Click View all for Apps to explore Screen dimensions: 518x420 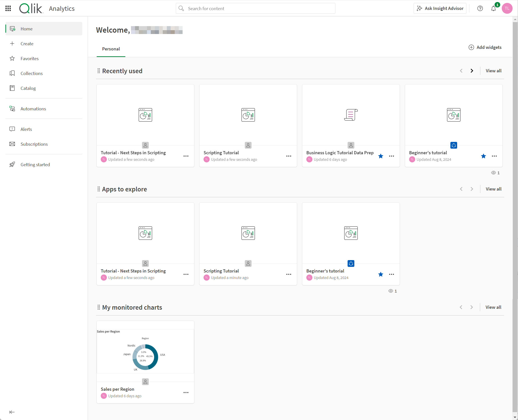(x=493, y=188)
